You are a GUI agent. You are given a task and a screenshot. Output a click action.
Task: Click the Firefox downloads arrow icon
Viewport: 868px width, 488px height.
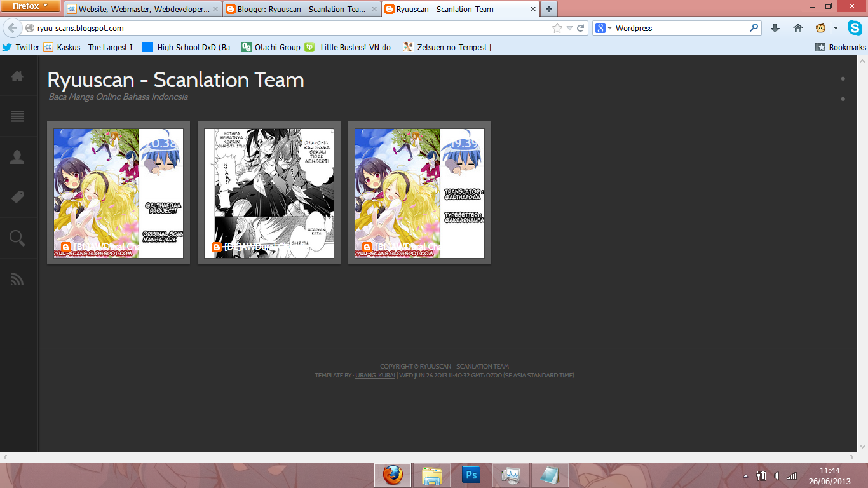[775, 28]
